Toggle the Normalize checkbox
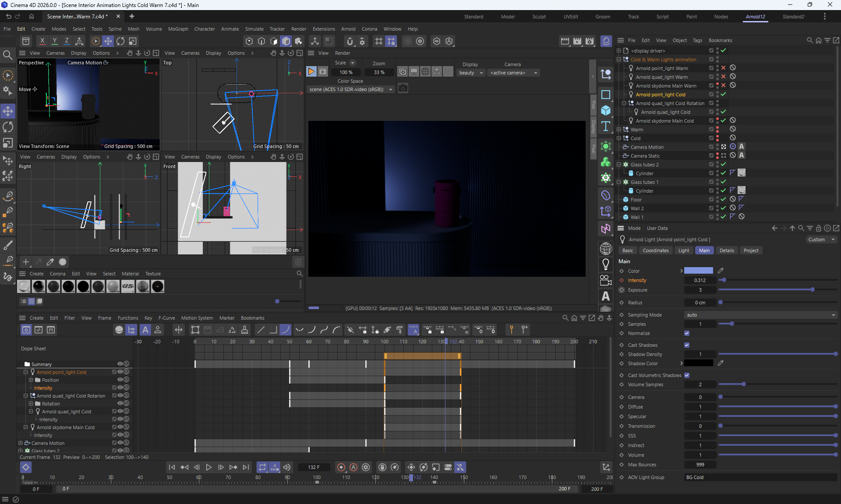This screenshot has width=841, height=504. coord(686,333)
